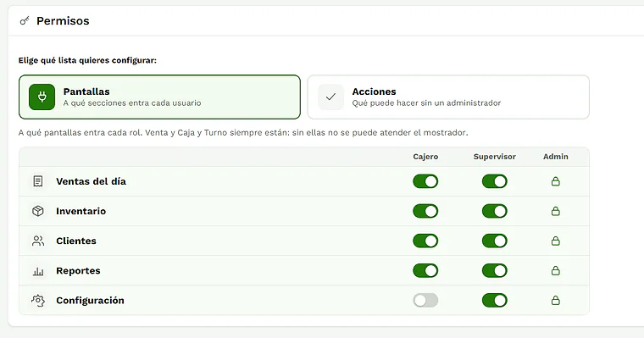Click 'Elige qué lista quieres configurar' text
This screenshot has width=644, height=338.
(x=87, y=60)
